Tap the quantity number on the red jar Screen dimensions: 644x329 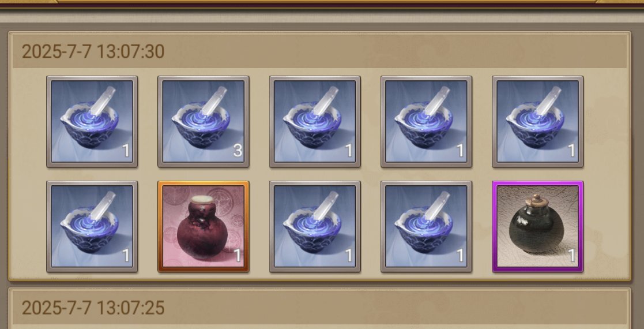tap(238, 256)
